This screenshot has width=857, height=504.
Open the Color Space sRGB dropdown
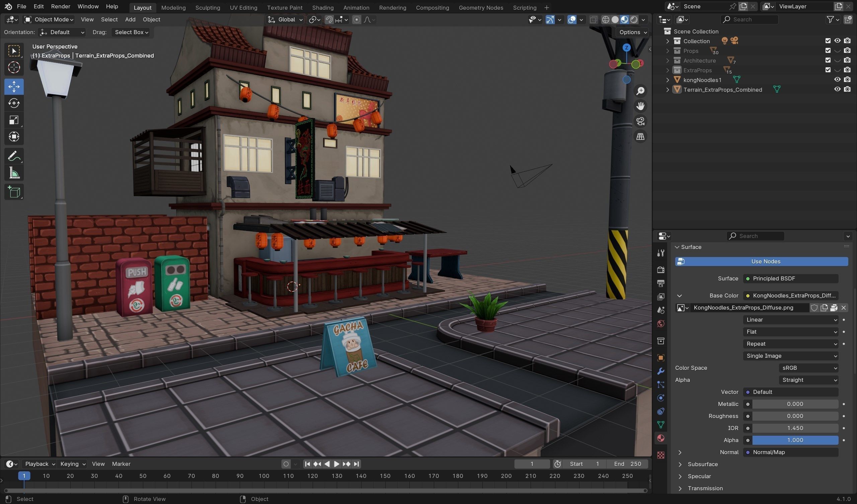point(808,368)
